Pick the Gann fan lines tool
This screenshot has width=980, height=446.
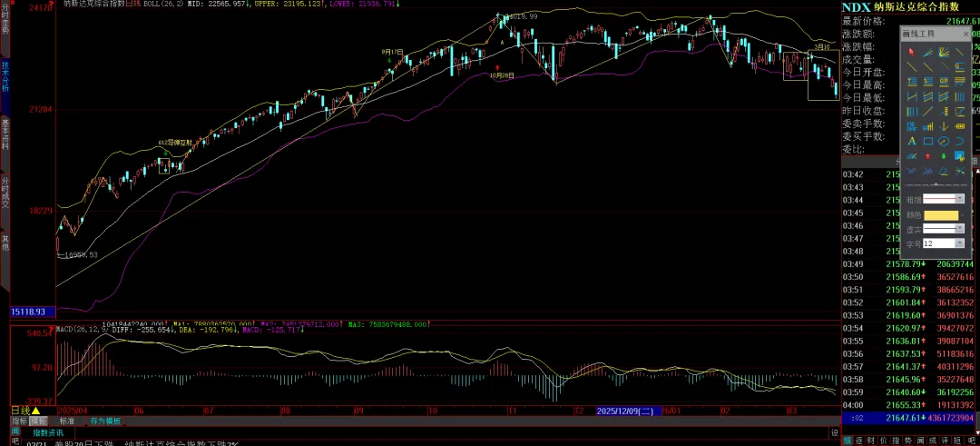click(944, 52)
